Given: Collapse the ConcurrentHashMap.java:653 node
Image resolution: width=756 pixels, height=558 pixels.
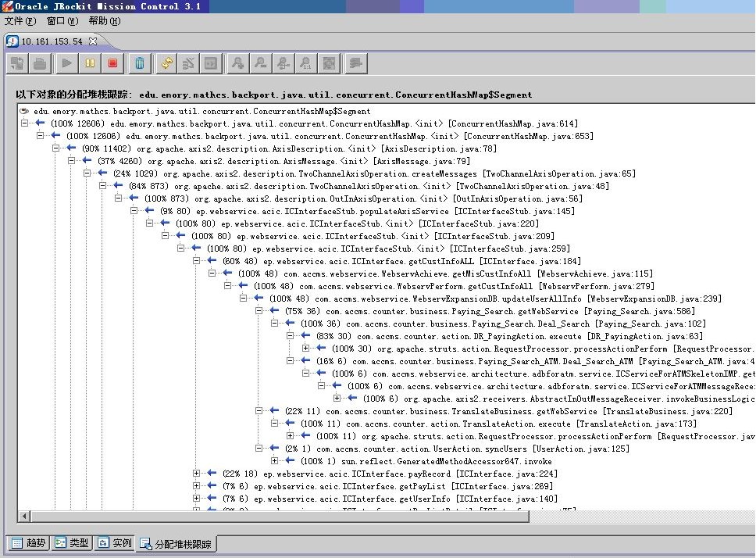Looking at the screenshot, I should (40, 136).
